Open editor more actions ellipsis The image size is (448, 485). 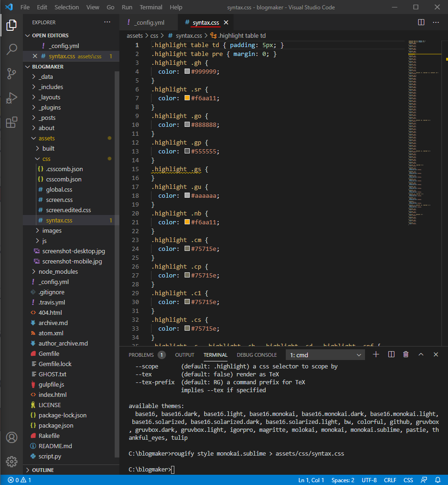(x=436, y=22)
